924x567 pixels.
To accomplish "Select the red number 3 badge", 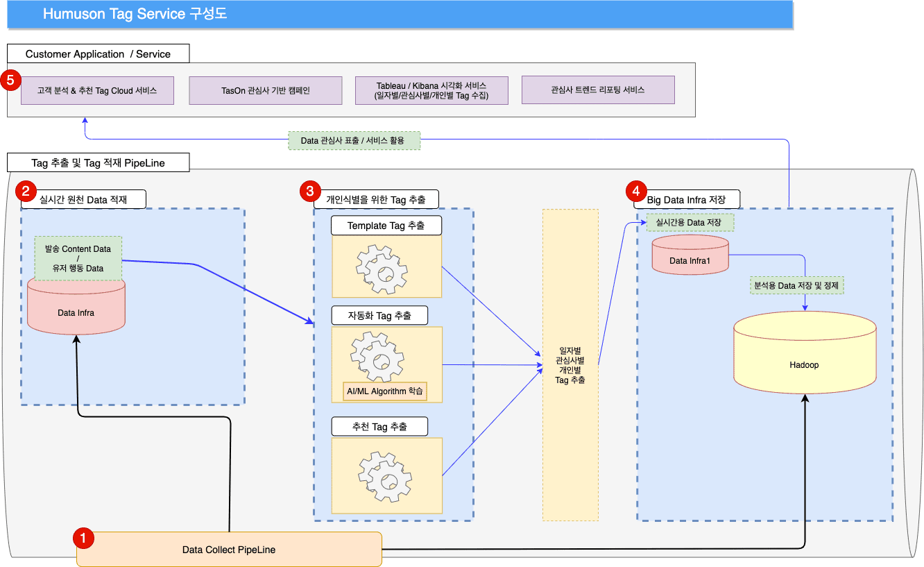I will point(309,191).
